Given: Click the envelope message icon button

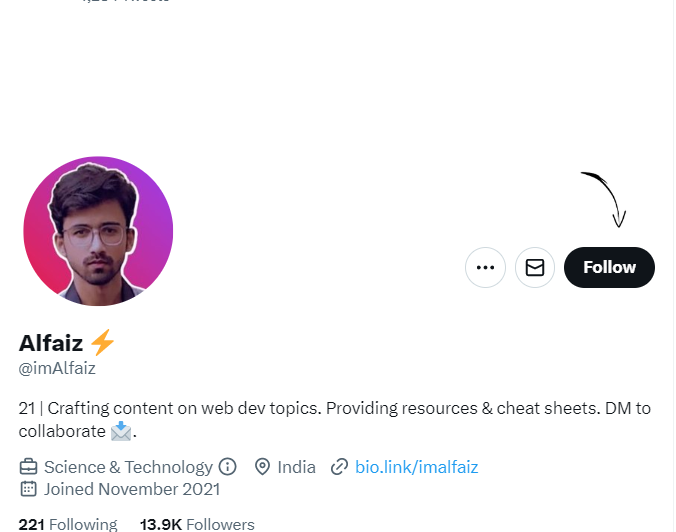Looking at the screenshot, I should pyautogui.click(x=535, y=267).
